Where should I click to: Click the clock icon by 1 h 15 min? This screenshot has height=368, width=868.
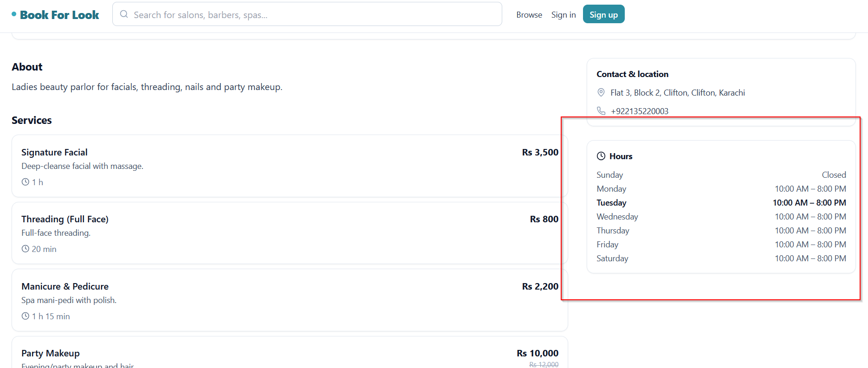point(26,316)
